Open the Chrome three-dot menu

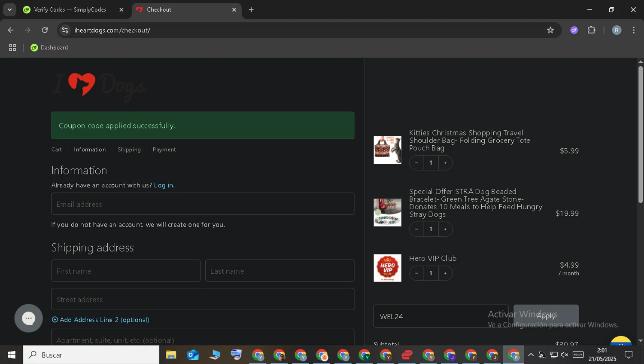click(634, 30)
